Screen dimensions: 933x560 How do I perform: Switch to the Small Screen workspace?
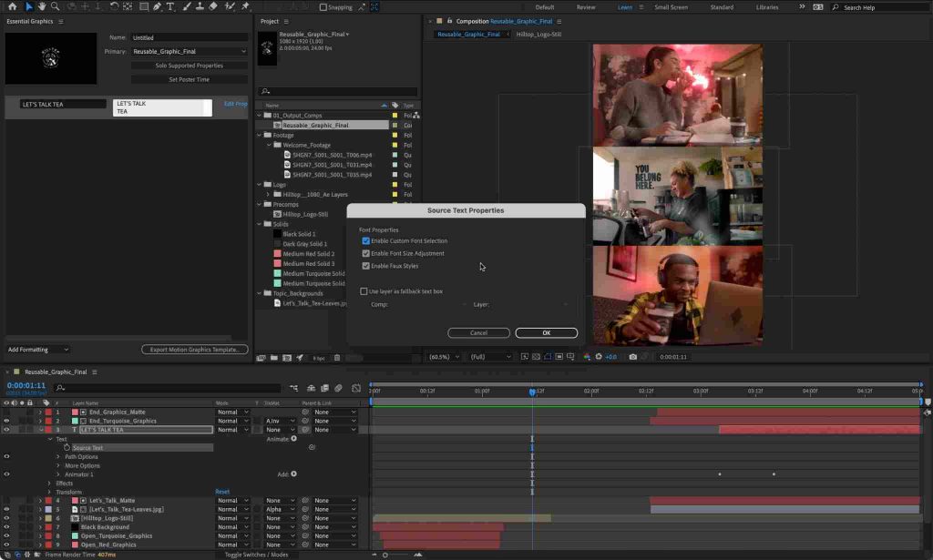coord(671,7)
